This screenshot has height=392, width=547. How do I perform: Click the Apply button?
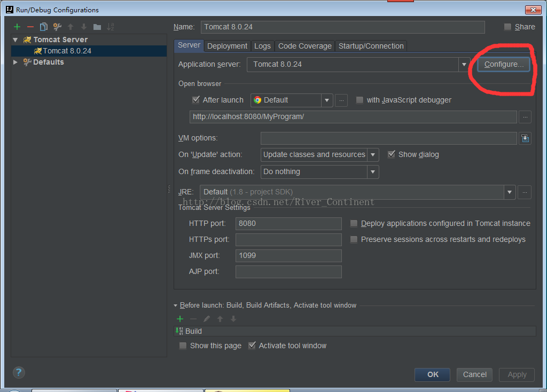(x=517, y=374)
